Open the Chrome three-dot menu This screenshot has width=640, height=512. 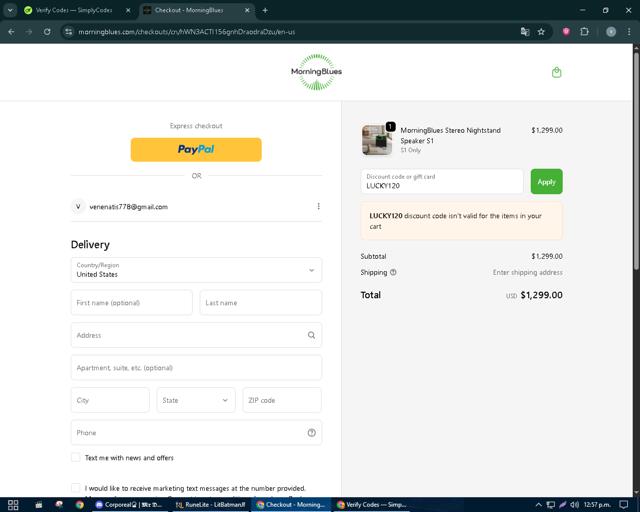629,32
